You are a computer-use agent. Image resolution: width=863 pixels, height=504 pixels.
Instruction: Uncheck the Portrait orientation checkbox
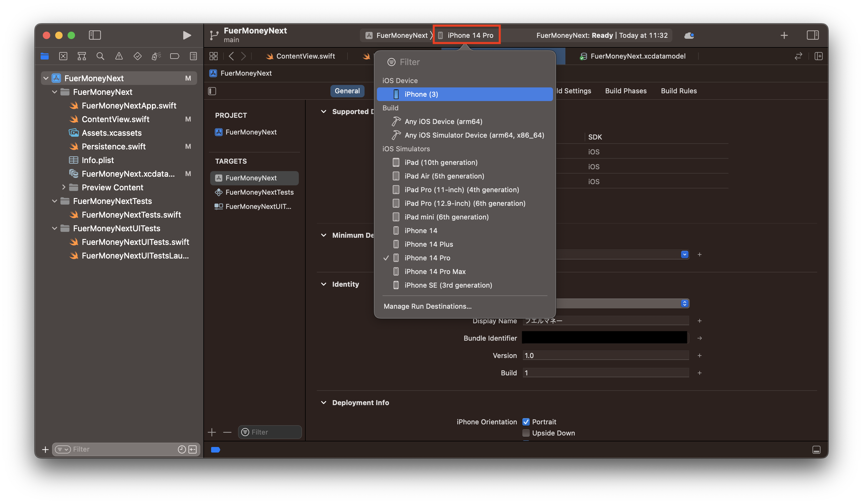[x=526, y=422]
